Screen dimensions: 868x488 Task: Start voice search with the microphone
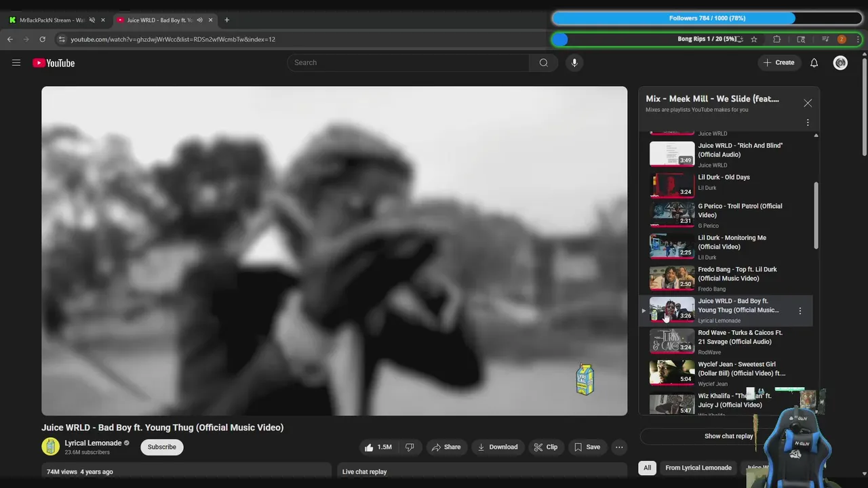[574, 62]
